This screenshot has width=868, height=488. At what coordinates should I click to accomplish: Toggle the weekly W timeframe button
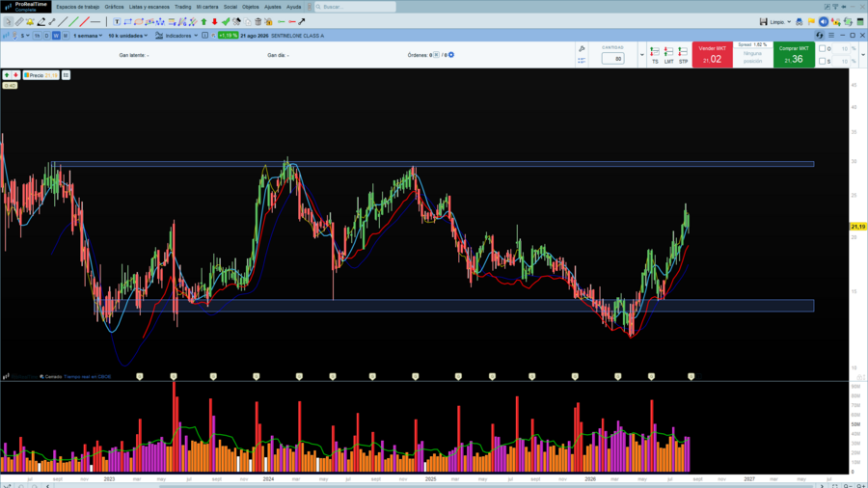point(56,36)
